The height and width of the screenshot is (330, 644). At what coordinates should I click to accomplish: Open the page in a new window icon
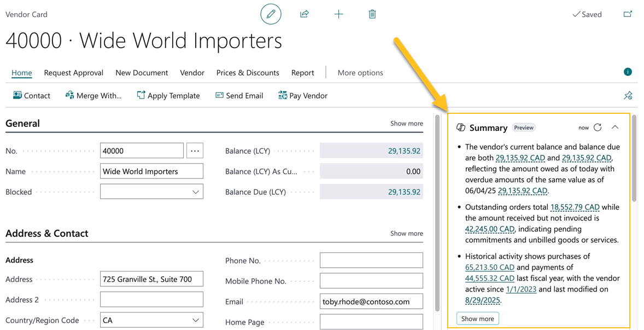click(x=628, y=14)
